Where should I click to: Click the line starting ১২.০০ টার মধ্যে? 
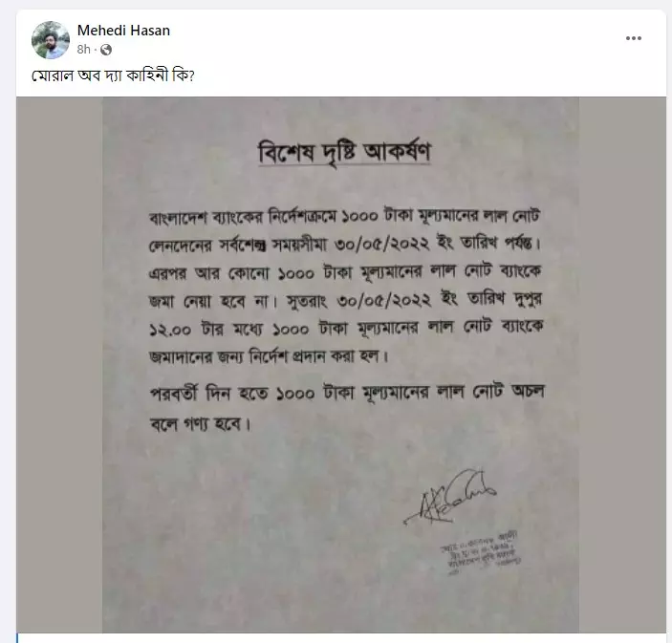pos(346,329)
